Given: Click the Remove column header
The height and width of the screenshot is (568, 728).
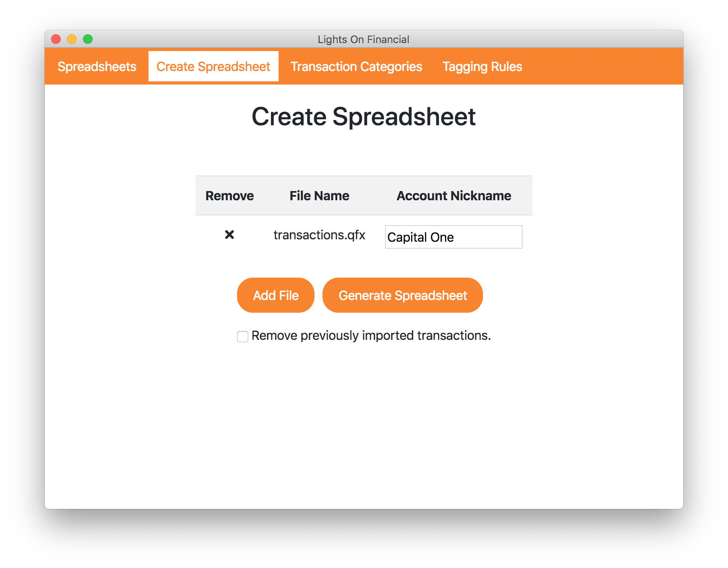Looking at the screenshot, I should click(x=229, y=195).
